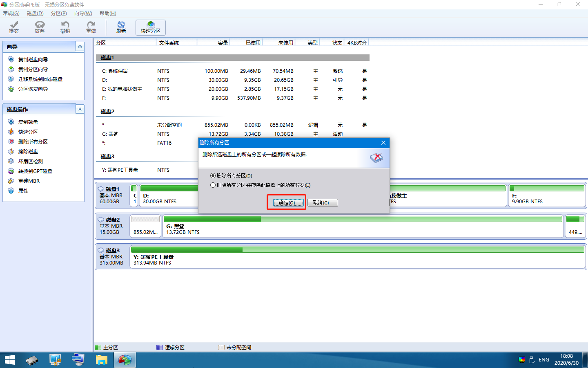Select the 未分配空间 row in 磁盘2

(233, 125)
